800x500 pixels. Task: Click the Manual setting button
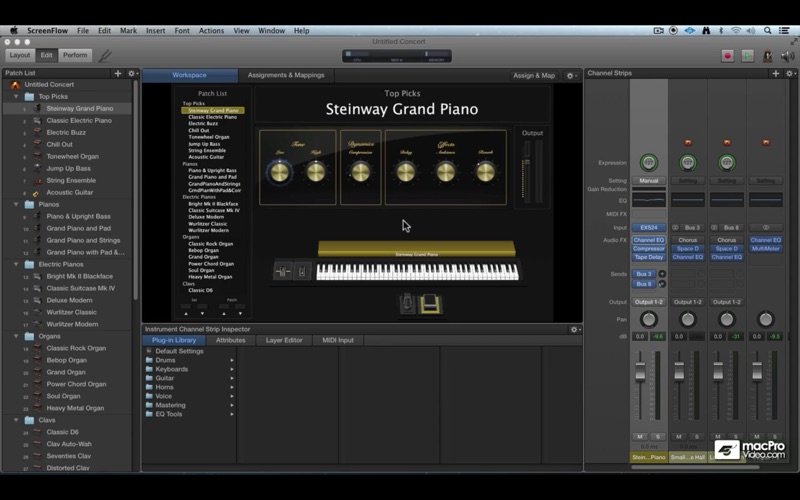[648, 181]
